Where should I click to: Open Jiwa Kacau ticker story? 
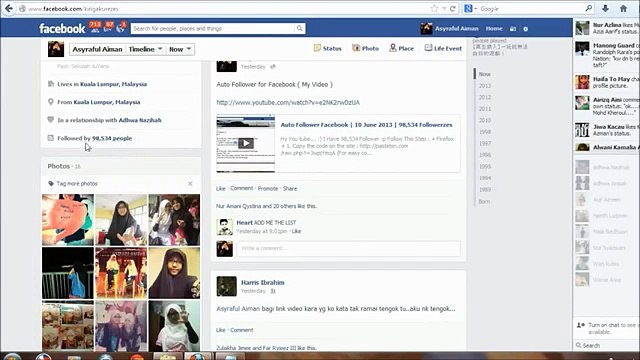point(606,130)
